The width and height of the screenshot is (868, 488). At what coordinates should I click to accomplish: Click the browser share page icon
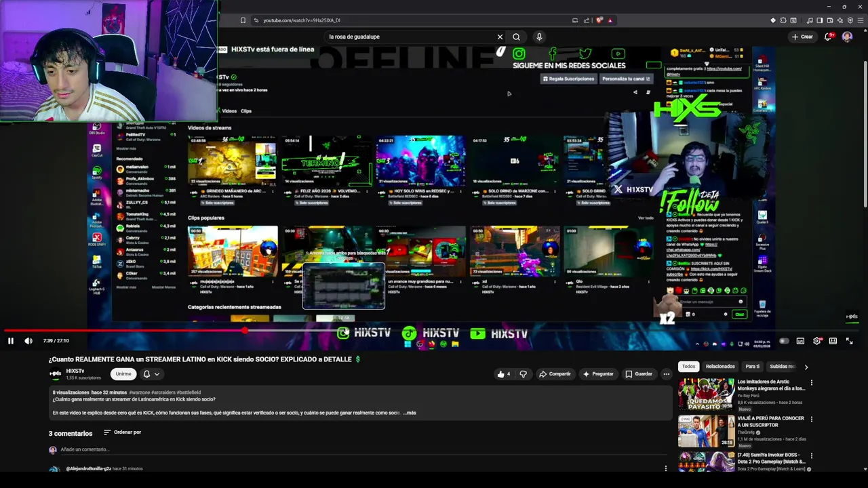tap(587, 20)
